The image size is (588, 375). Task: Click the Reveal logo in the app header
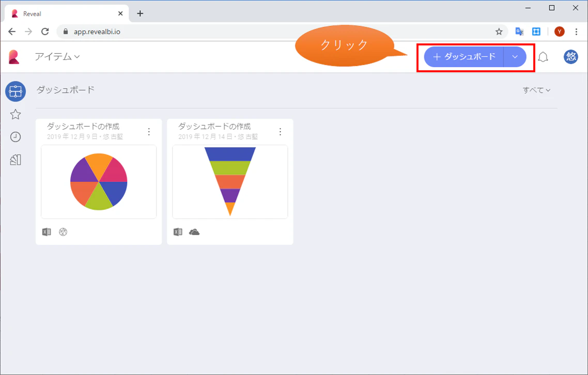coord(14,57)
